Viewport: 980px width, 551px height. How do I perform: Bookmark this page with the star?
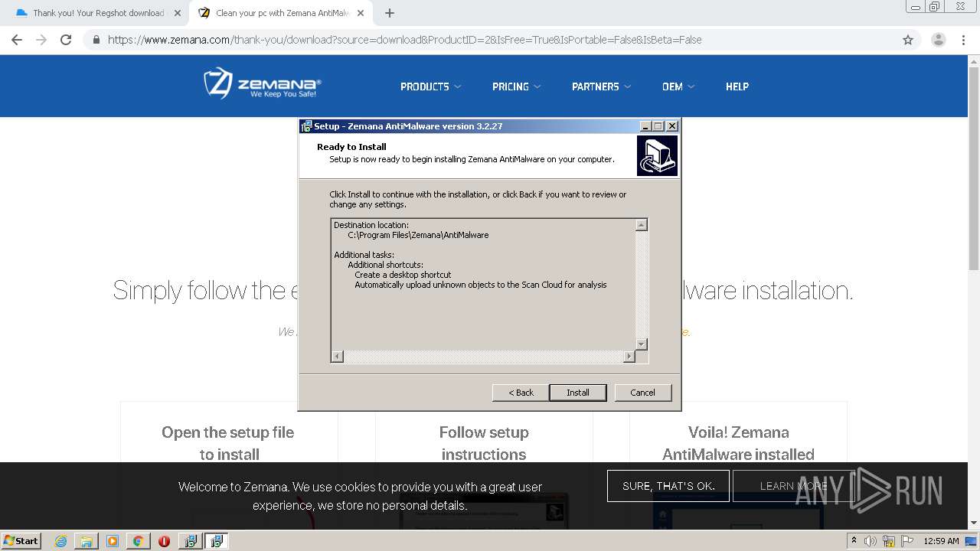coord(908,40)
